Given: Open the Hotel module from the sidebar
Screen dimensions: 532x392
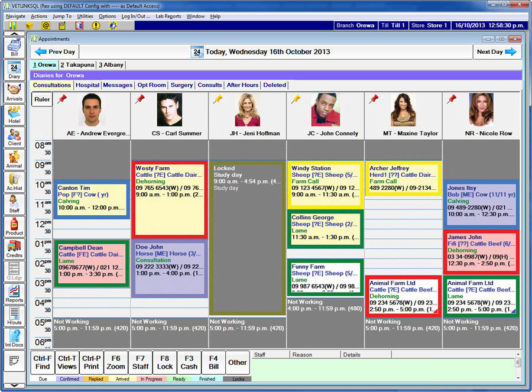Looking at the screenshot, I should [13, 112].
